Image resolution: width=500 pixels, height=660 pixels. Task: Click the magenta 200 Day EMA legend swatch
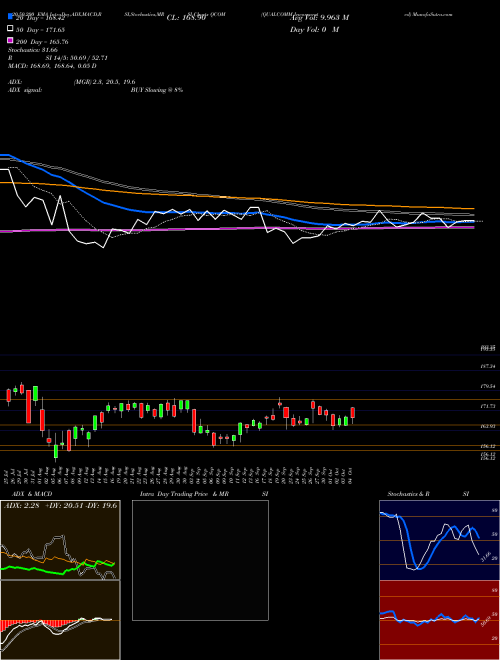click(11, 40)
